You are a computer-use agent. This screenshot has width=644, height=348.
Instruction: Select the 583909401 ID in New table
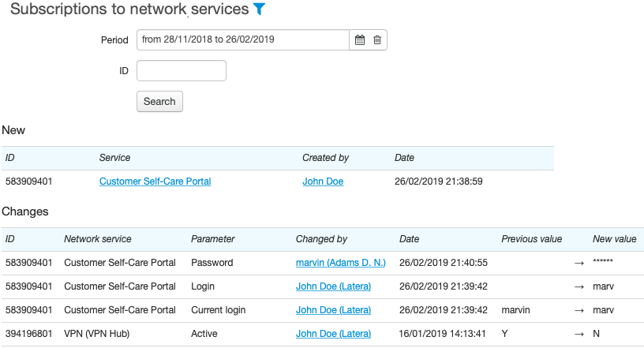[28, 181]
